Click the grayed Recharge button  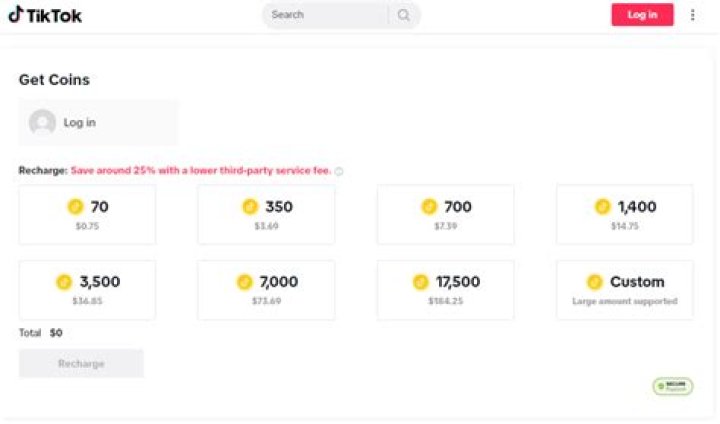81,363
